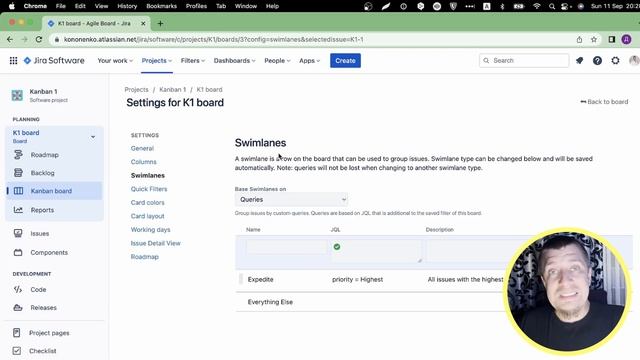This screenshot has width=640, height=360.
Task: Open the notifications bell icon
Action: click(579, 60)
